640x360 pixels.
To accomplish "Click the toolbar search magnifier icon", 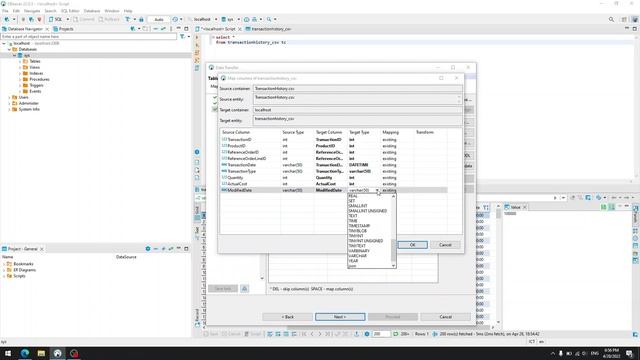I will point(269,19).
